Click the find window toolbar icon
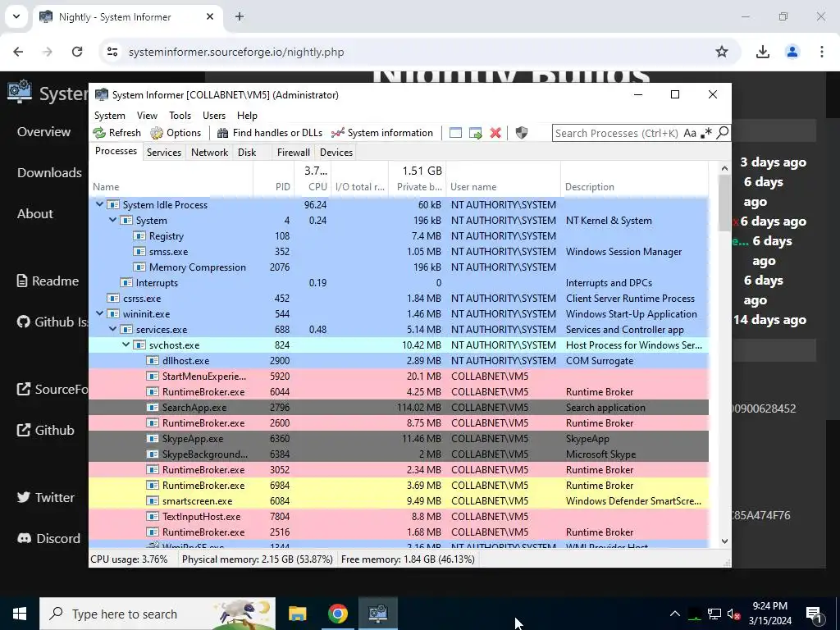 [455, 133]
